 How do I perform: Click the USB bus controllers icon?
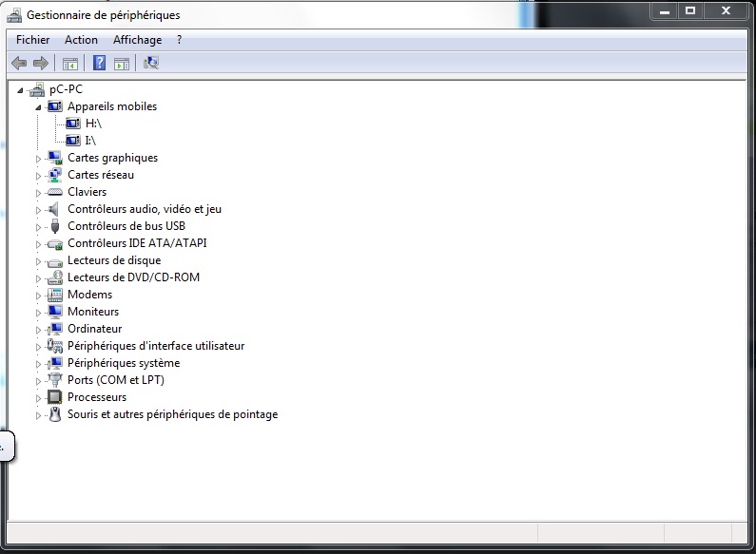[55, 226]
